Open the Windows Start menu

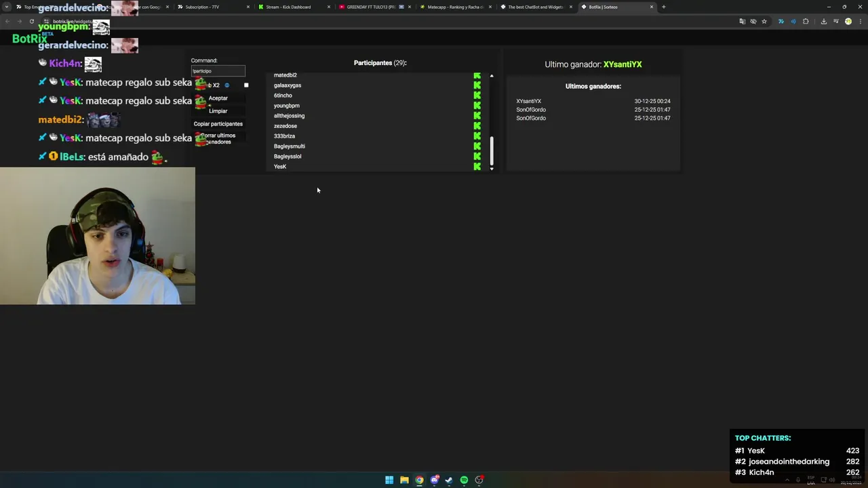[x=389, y=480]
